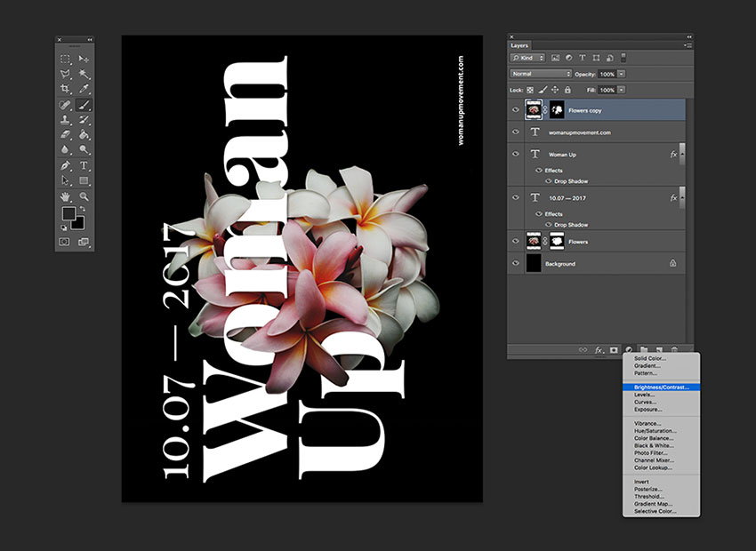This screenshot has height=551, width=756.
Task: Filter for shape layers
Action: pos(597,58)
